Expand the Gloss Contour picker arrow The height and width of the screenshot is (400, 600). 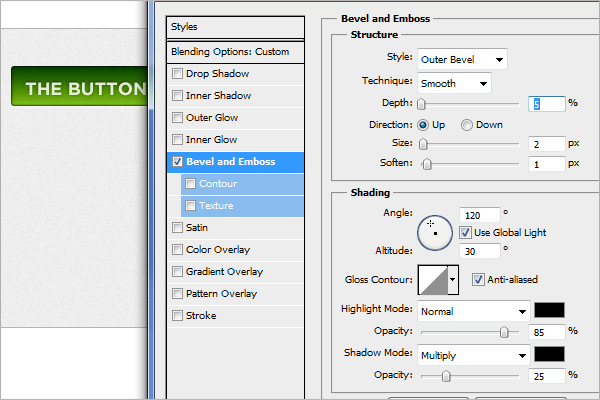(x=453, y=279)
